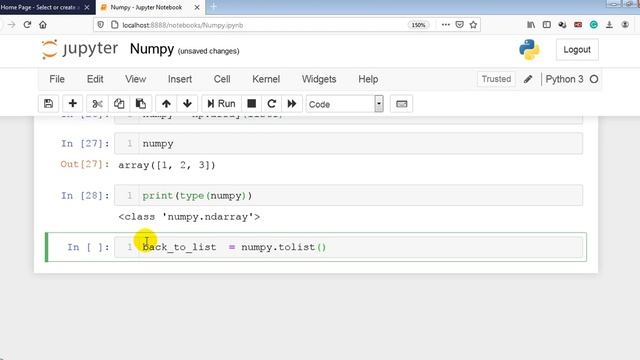Bookmark this page with the star icon
Screen dimensions: 640x360
pyautogui.click(x=473, y=24)
